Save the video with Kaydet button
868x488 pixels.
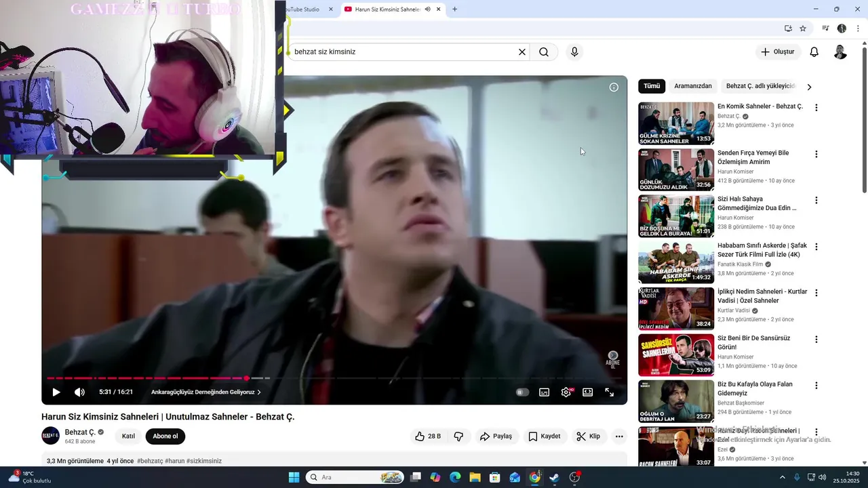point(545,436)
